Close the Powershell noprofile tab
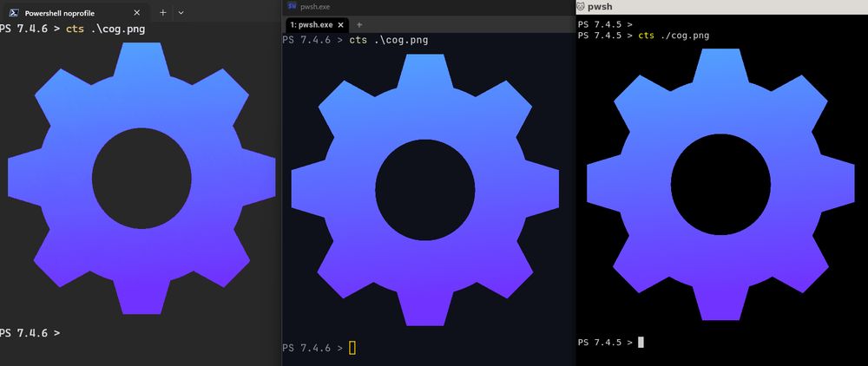The width and height of the screenshot is (868, 366). (137, 13)
